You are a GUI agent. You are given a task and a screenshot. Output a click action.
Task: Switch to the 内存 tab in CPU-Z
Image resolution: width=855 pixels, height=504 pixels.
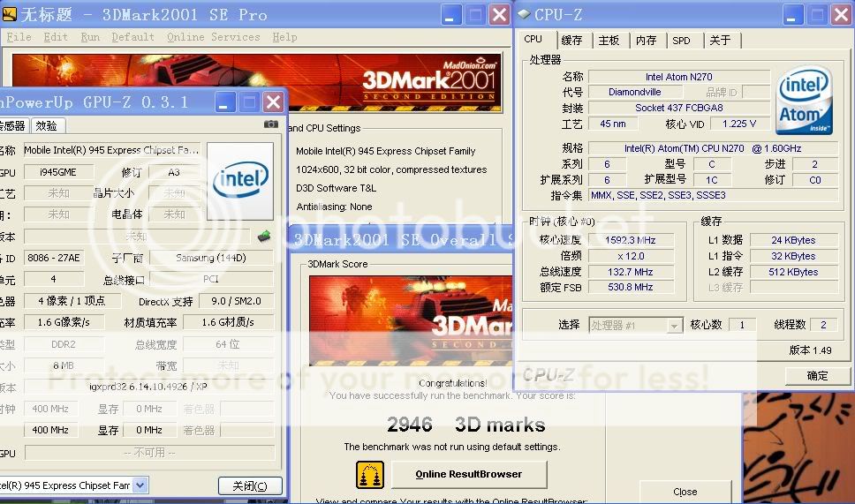pos(647,41)
